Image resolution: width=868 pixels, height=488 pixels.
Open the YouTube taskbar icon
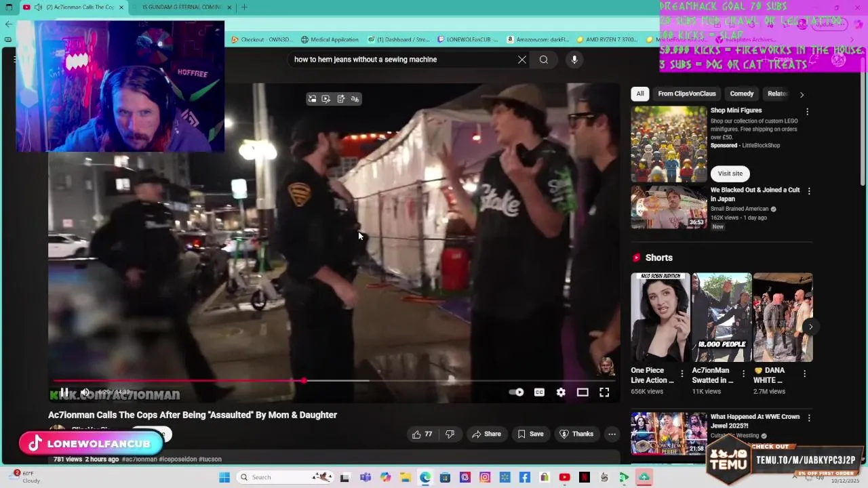(564, 477)
